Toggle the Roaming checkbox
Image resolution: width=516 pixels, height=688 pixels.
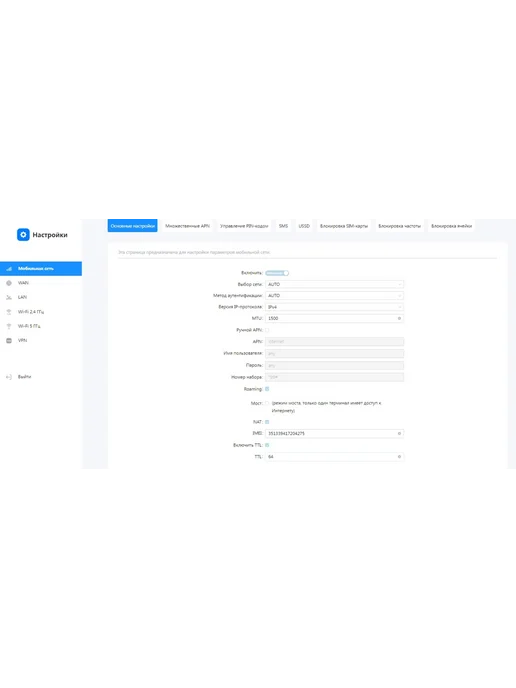coord(267,389)
